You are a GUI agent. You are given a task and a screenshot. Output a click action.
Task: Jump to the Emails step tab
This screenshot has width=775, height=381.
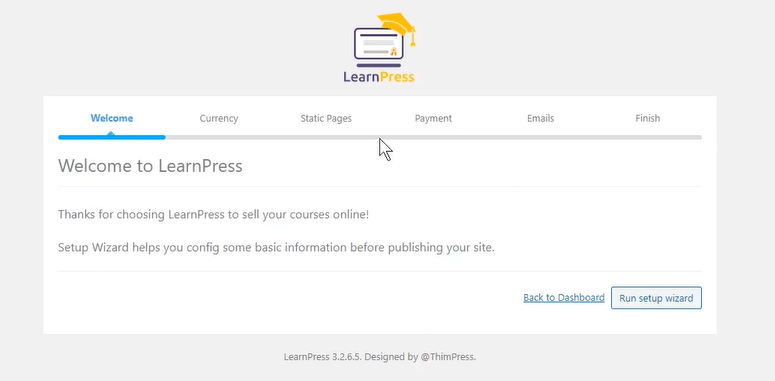tap(541, 119)
